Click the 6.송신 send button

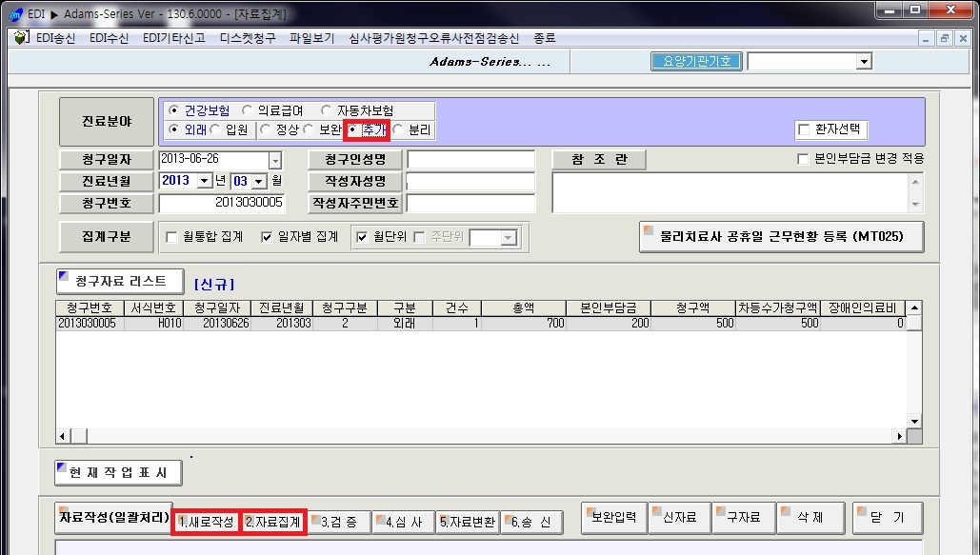point(531,522)
